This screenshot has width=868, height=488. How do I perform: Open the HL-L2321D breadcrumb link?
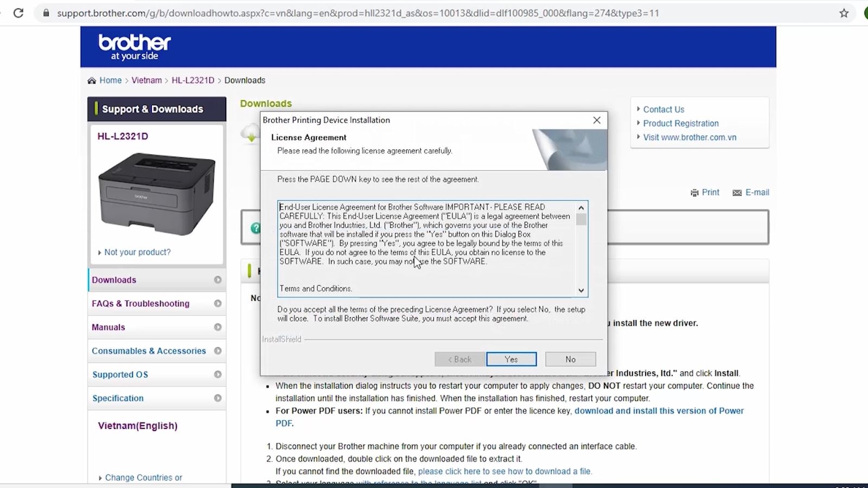click(193, 80)
